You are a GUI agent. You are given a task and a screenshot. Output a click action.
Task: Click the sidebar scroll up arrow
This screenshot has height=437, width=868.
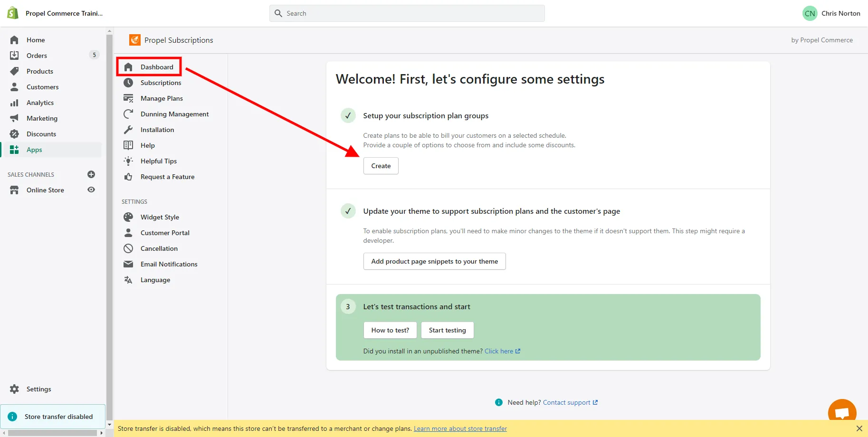coord(110,31)
